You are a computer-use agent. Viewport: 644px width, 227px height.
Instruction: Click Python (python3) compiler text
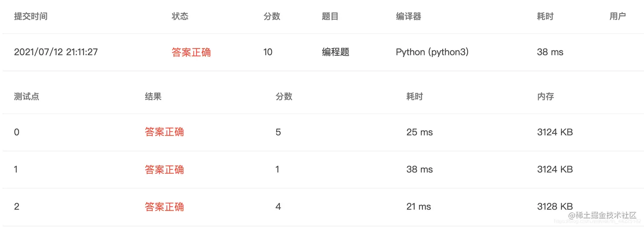[432, 52]
